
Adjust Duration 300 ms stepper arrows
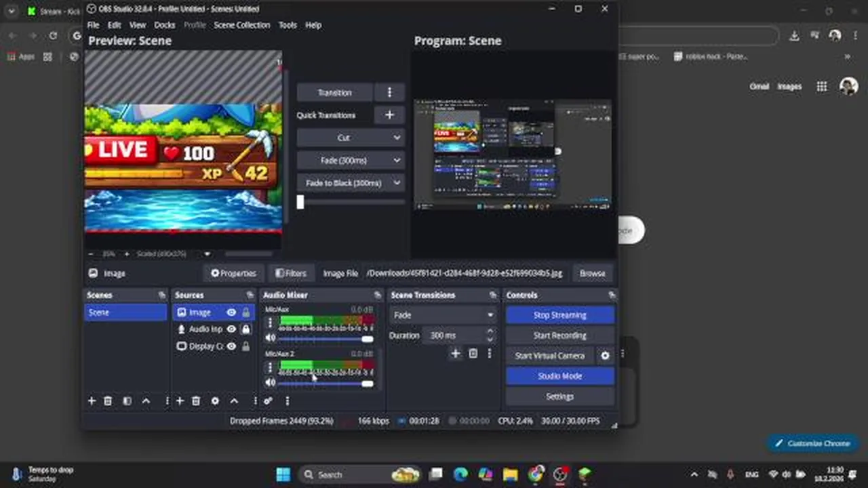click(x=490, y=335)
